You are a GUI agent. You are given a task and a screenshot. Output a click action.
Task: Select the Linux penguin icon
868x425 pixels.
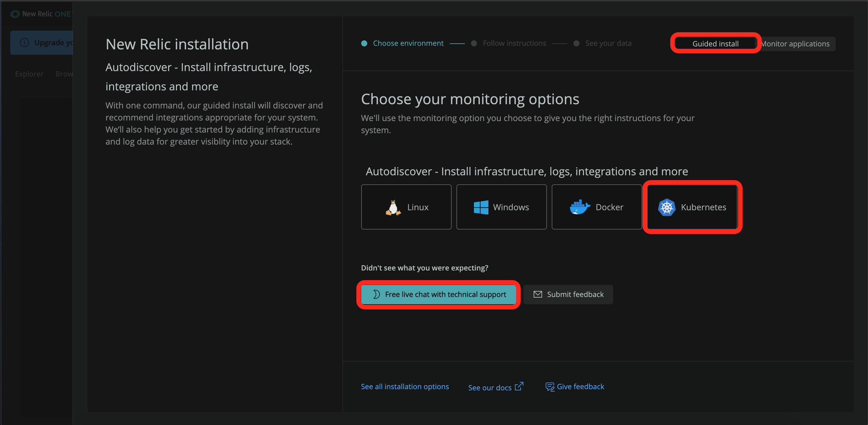[x=393, y=207]
